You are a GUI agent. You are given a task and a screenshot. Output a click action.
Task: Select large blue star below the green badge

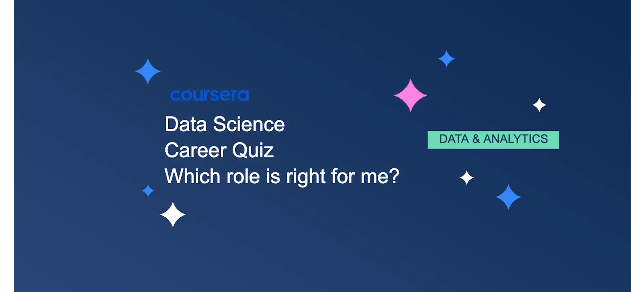(508, 197)
